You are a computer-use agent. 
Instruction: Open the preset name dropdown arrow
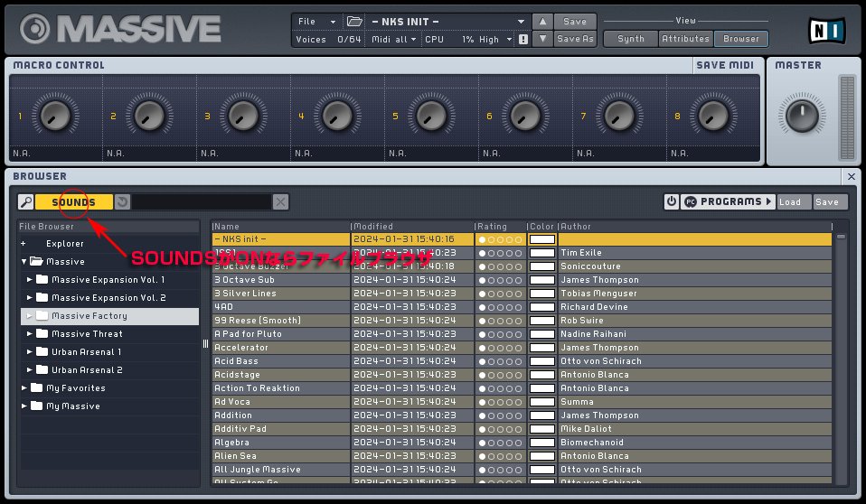coord(521,22)
